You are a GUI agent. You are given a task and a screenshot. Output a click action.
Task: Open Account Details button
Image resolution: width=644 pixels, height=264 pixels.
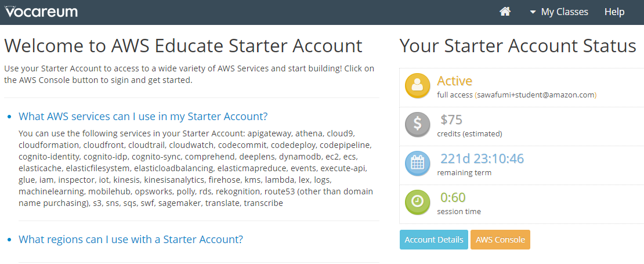pos(434,240)
